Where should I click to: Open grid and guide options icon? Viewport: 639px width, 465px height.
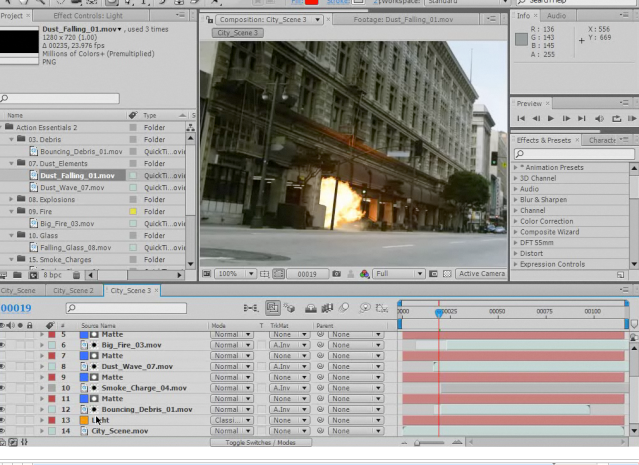(264, 274)
